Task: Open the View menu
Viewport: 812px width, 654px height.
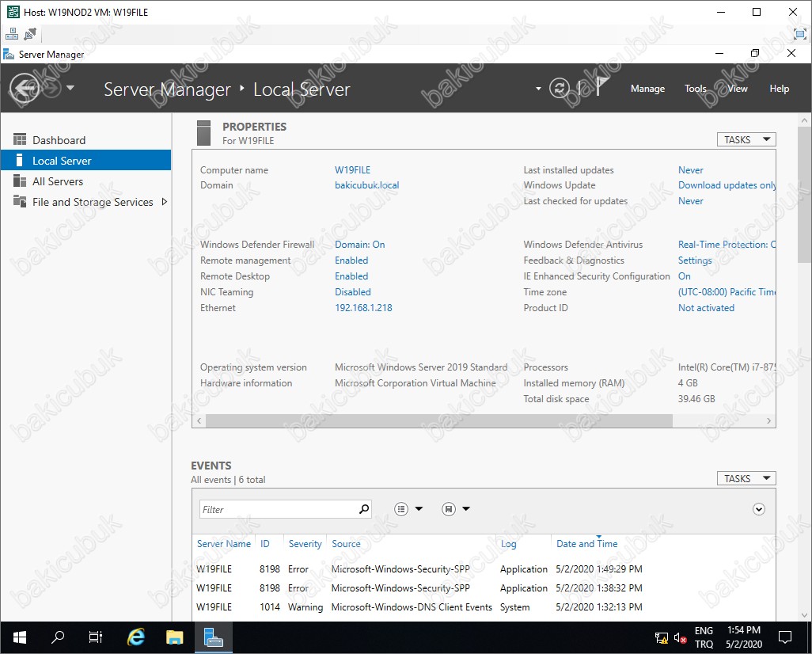Action: pos(738,89)
